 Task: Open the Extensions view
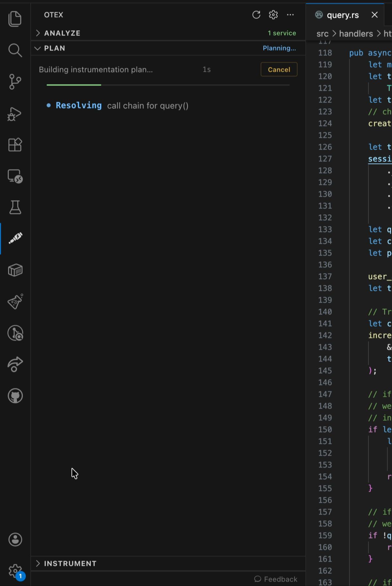pos(15,145)
